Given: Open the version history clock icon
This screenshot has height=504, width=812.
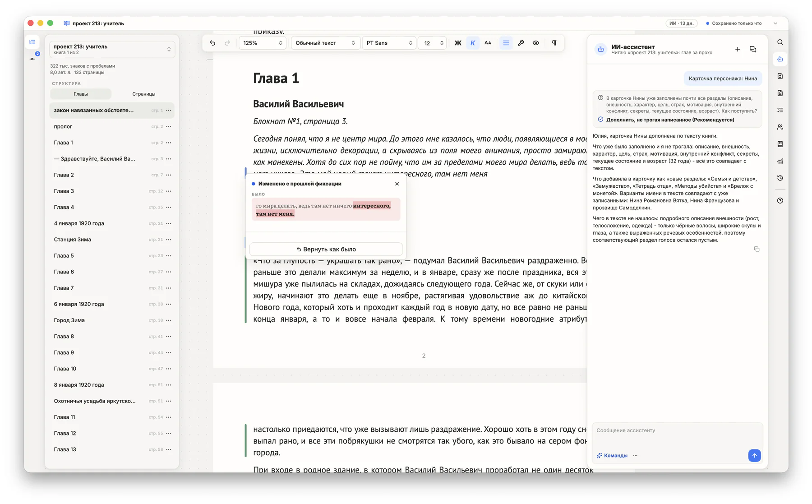Looking at the screenshot, I should (780, 178).
